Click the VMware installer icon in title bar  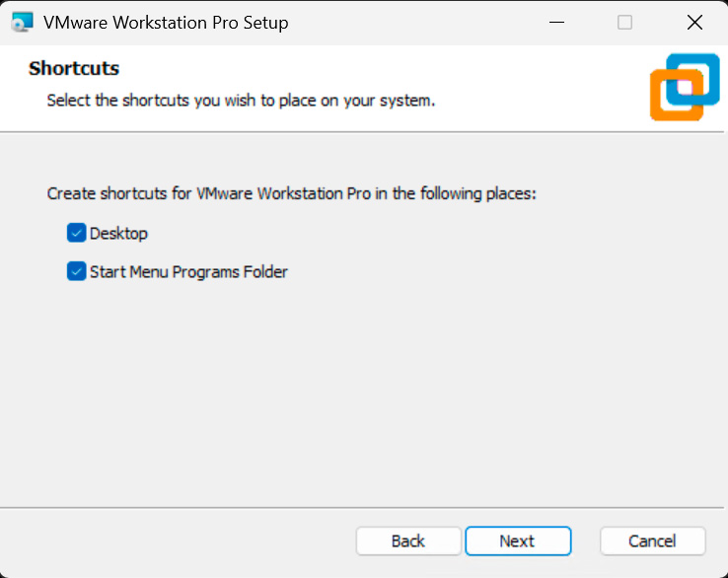[22, 22]
